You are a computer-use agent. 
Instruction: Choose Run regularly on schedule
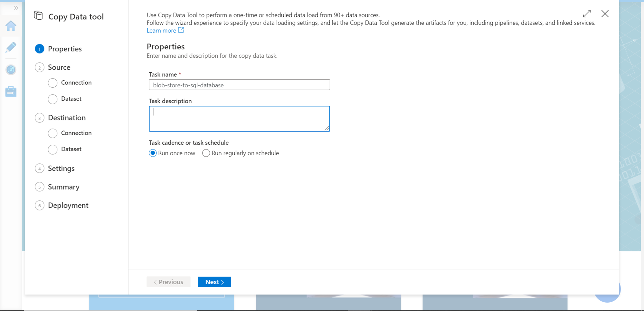click(206, 153)
